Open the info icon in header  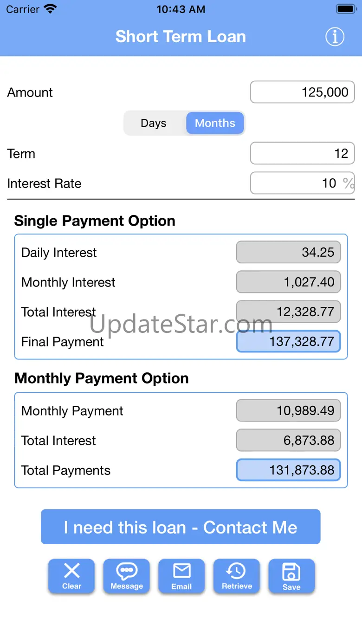point(335,37)
